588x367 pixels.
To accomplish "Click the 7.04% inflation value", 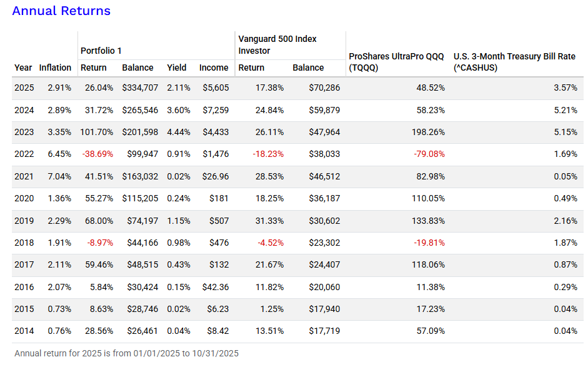I will (x=59, y=176).
